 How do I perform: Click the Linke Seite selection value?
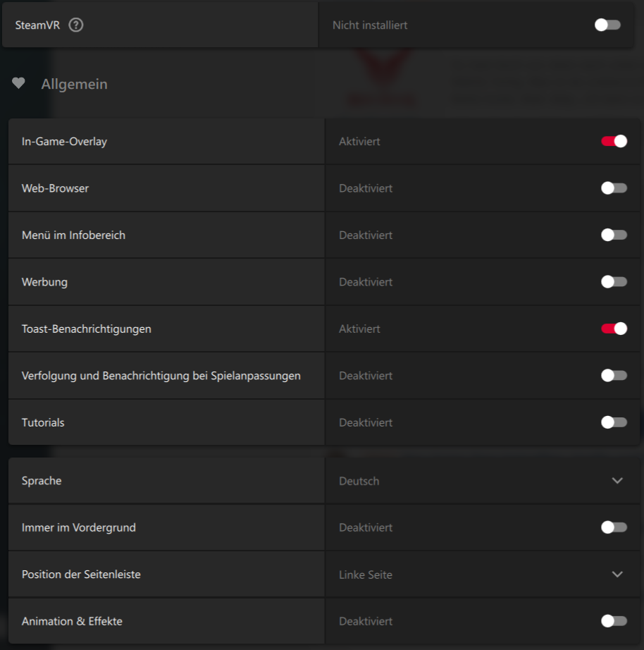coord(365,574)
